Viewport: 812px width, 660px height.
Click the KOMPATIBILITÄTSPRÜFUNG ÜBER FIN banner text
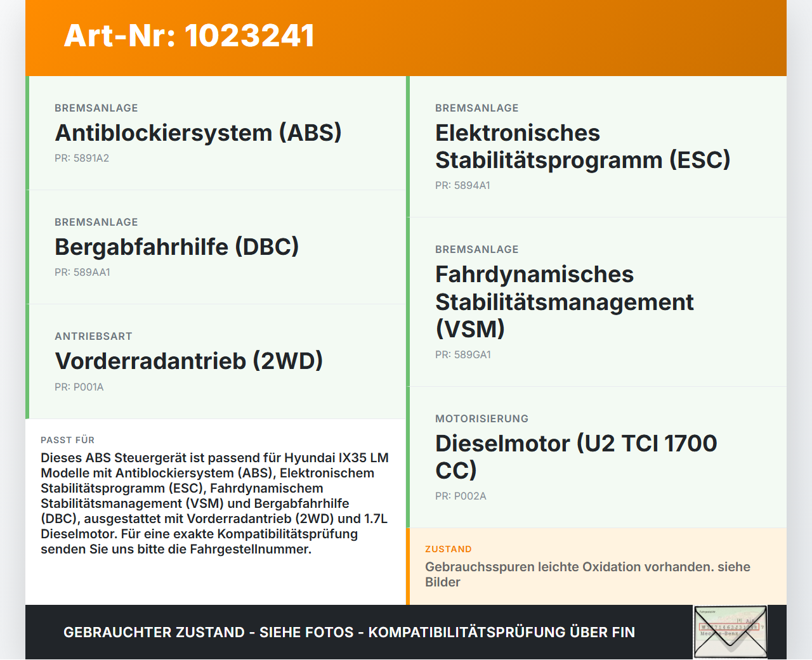pyautogui.click(x=349, y=632)
